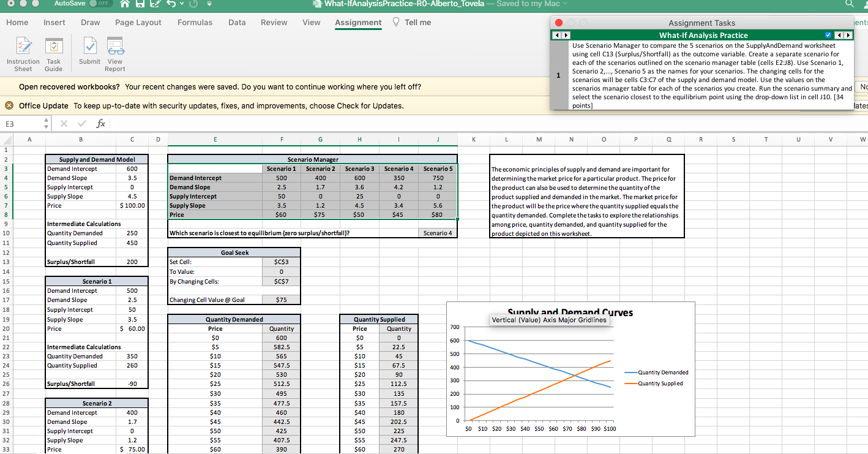Click the Quantity Demanded legend entry
The image size is (868, 454).
[x=657, y=373]
